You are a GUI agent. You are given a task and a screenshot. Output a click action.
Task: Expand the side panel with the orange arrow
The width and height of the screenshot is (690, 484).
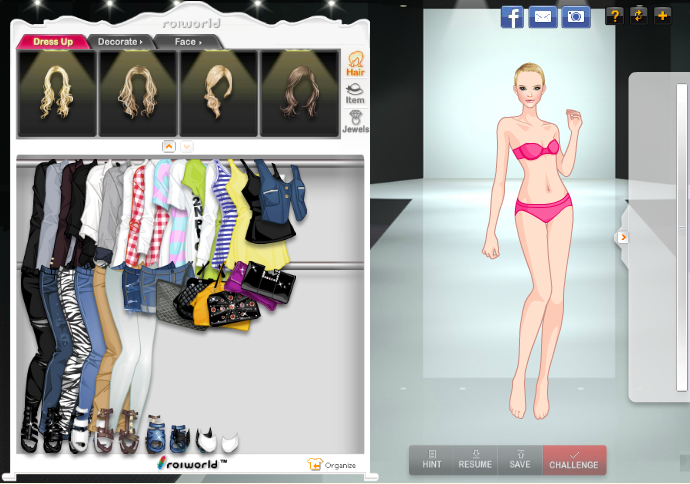point(622,237)
